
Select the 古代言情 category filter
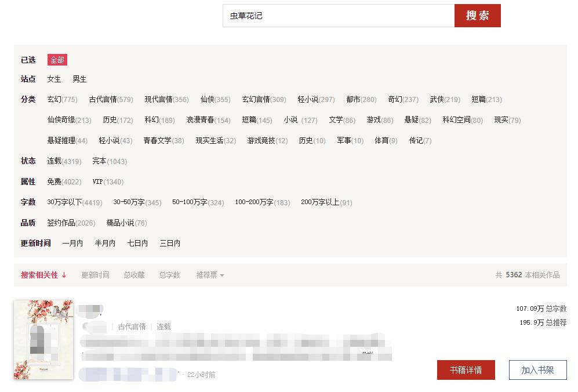pos(96,99)
